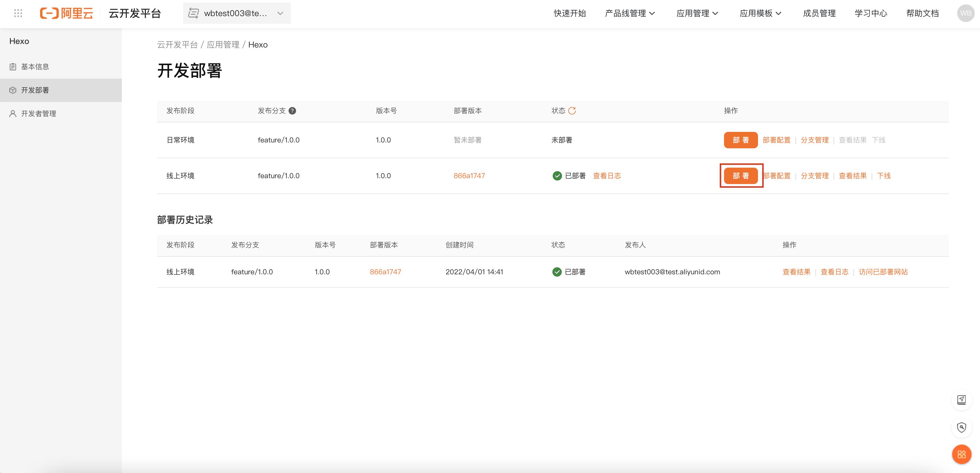Click 应用管理 in the breadcrumb
Viewport: 980px width, 473px height.
point(223,45)
